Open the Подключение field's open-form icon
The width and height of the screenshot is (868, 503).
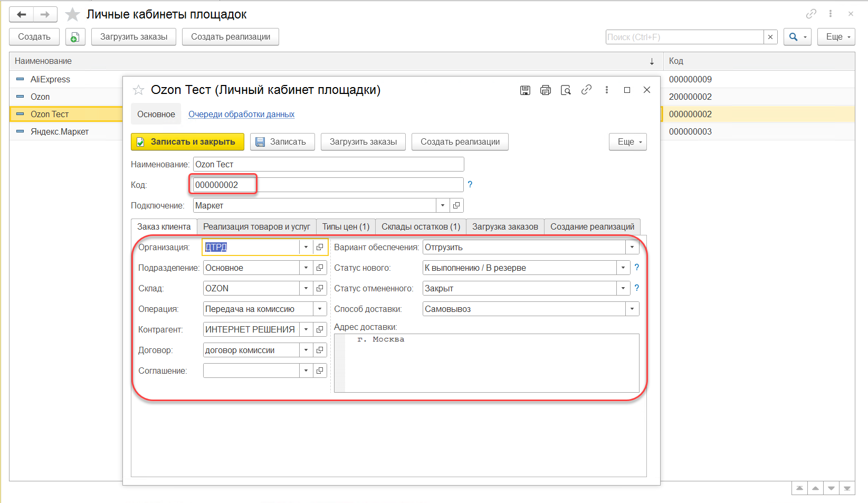click(456, 205)
